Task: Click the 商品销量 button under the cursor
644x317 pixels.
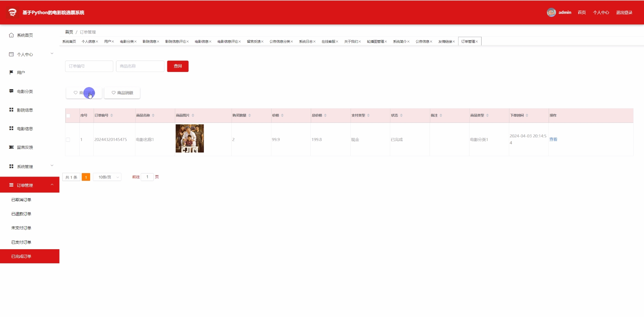Action: 84,93
